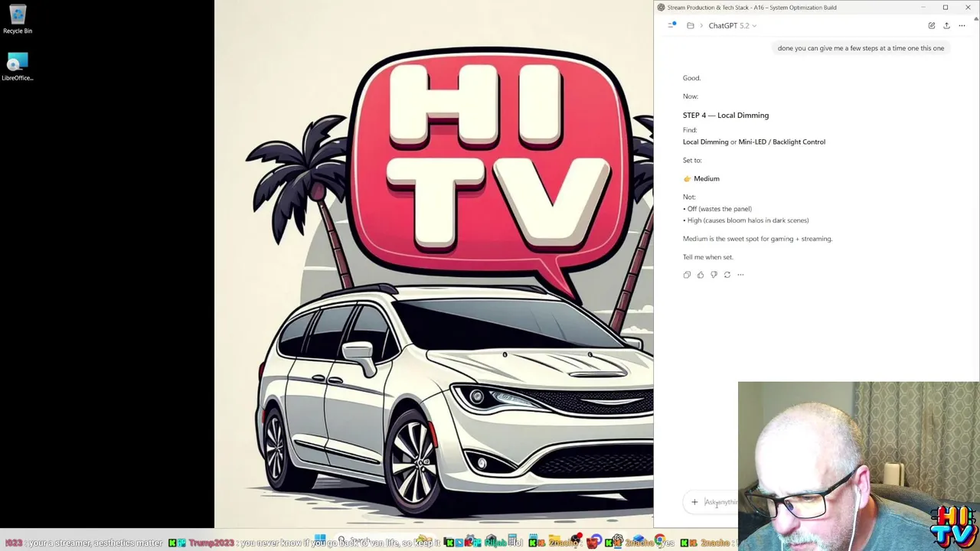
Task: Close the ChatGPT window
Action: click(x=968, y=8)
